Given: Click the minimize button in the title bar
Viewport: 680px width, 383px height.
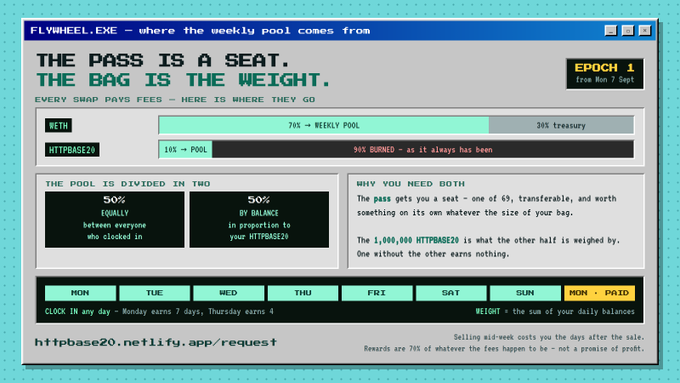Looking at the screenshot, I should coord(611,31).
